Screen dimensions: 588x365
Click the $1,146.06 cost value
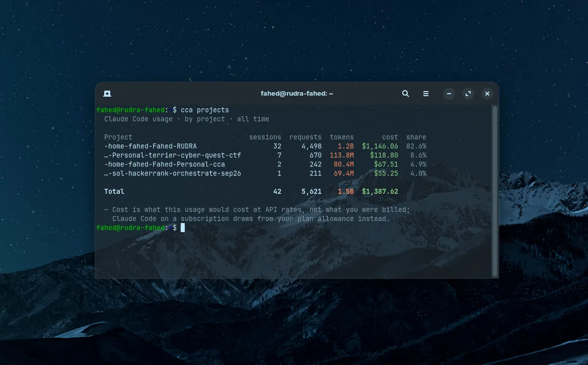pos(380,146)
